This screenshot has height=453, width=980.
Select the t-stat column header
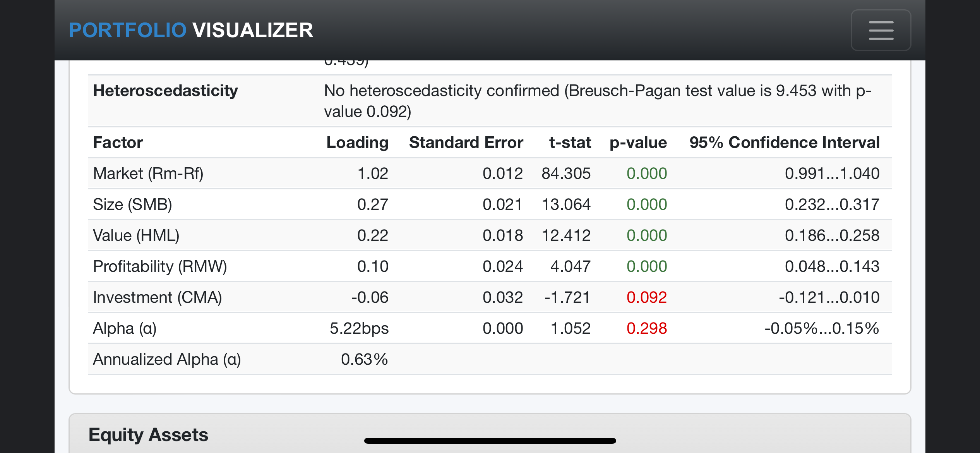tap(570, 142)
